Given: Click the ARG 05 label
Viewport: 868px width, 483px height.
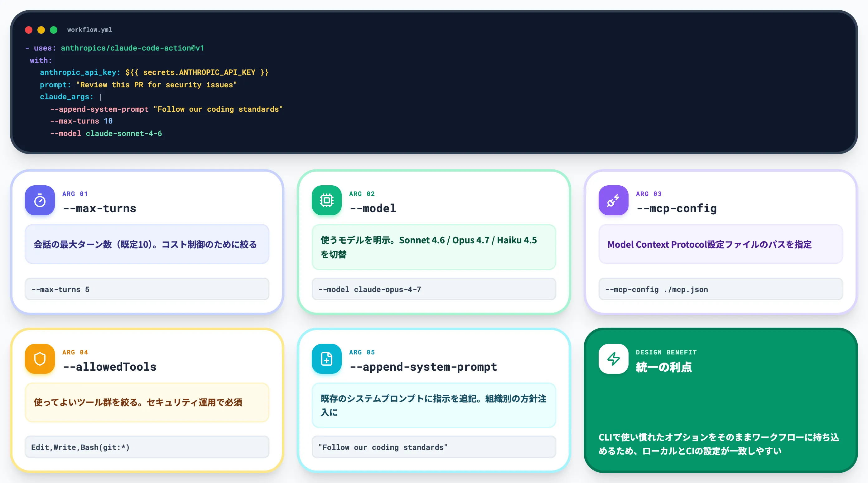Looking at the screenshot, I should (362, 353).
